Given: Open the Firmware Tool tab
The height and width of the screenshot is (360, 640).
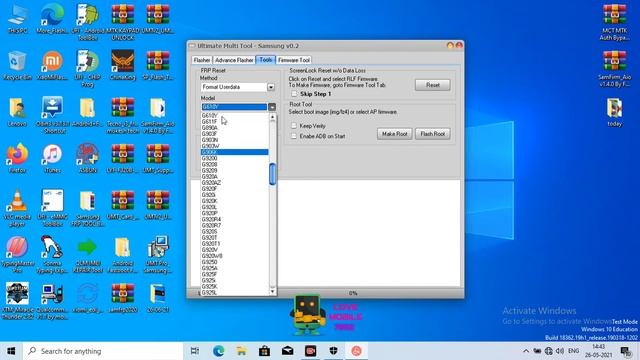Looking at the screenshot, I should click(x=294, y=60).
